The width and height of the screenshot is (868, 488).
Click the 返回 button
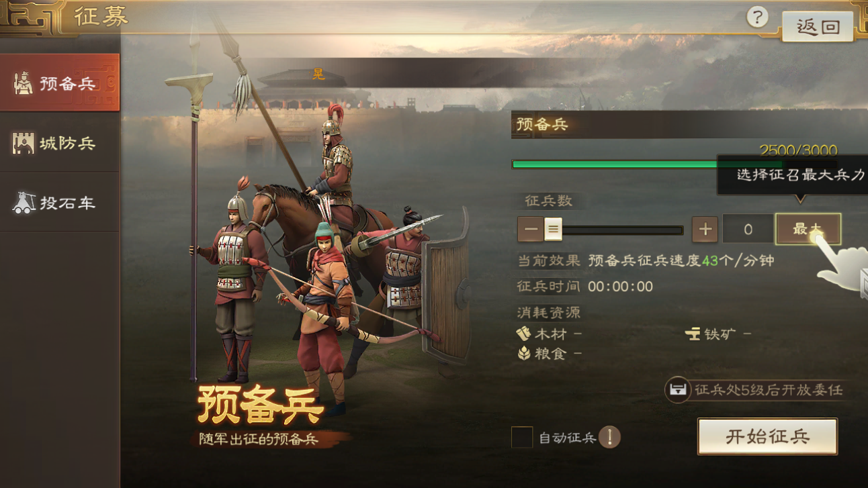click(818, 27)
